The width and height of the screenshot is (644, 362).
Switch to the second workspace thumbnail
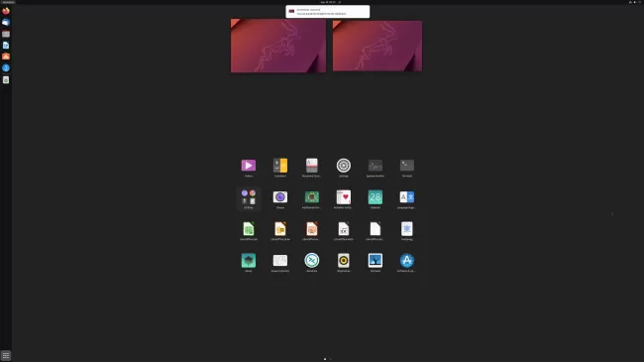377,46
